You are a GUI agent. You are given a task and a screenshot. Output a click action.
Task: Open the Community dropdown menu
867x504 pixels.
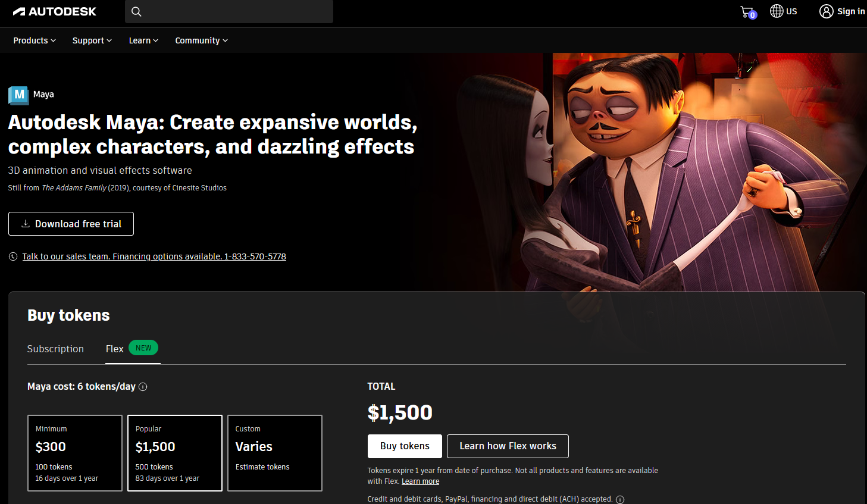tap(201, 40)
